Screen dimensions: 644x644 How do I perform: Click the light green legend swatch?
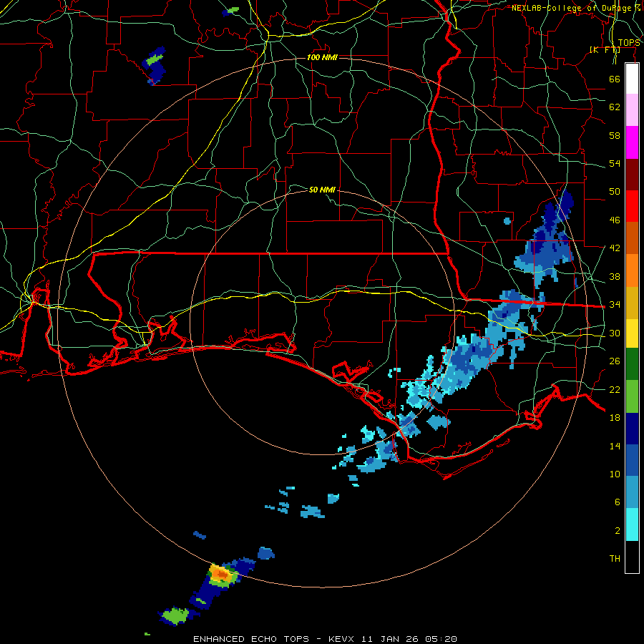[x=632, y=396]
